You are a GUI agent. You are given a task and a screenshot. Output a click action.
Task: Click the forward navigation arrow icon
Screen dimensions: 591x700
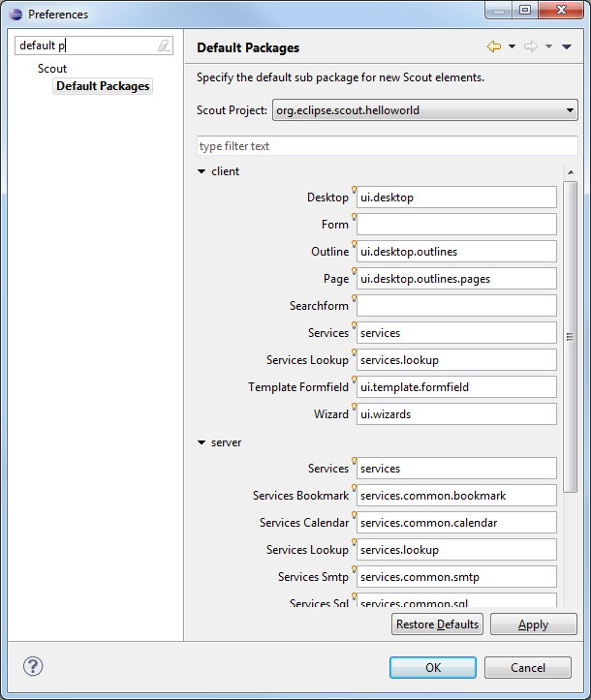531,46
